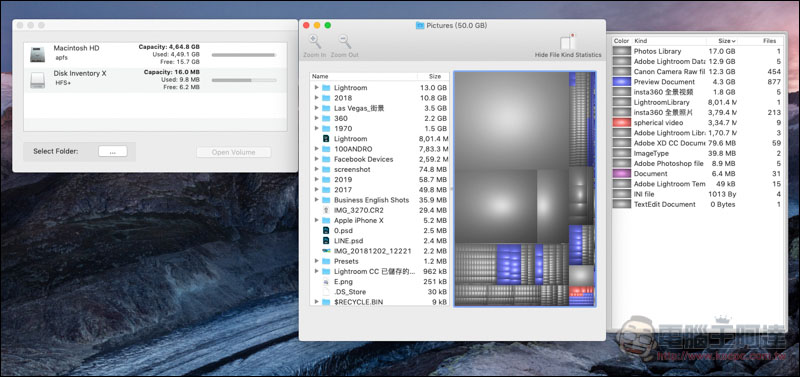Expand the Facebook Devices folder triangle
Screen dimensions: 800x377
(316, 159)
